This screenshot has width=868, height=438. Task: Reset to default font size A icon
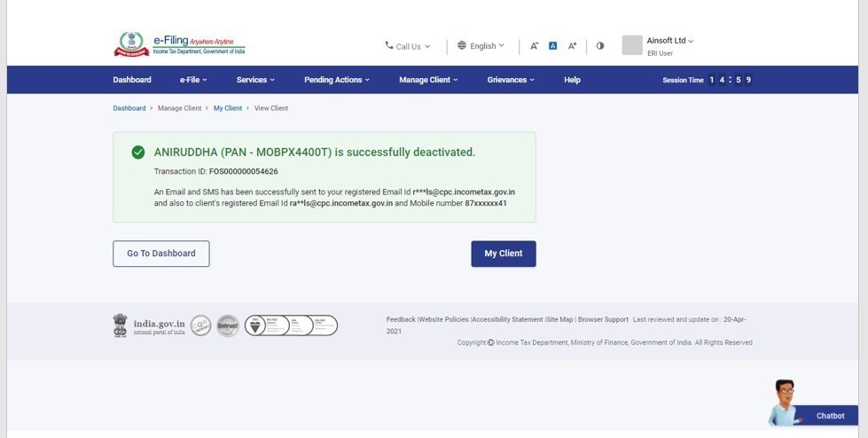click(552, 46)
